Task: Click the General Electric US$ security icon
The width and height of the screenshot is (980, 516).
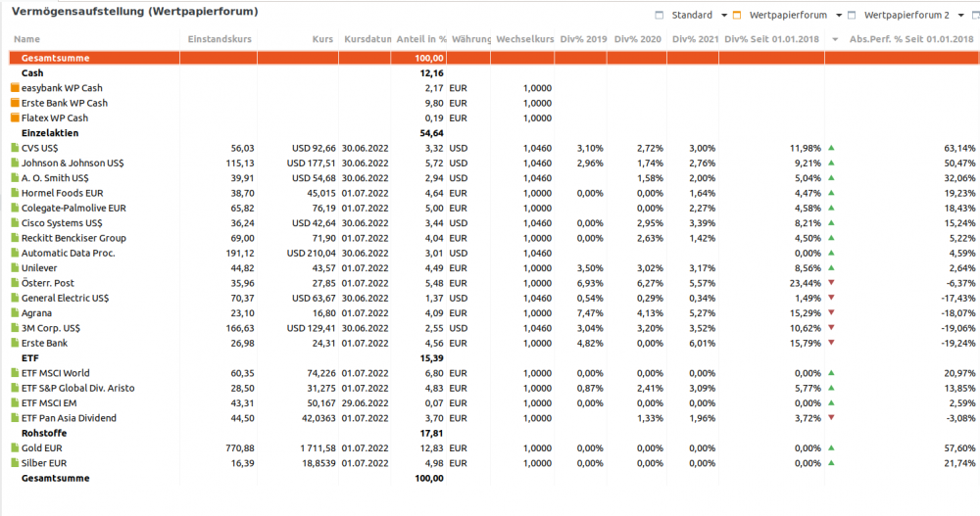Action: (15, 298)
